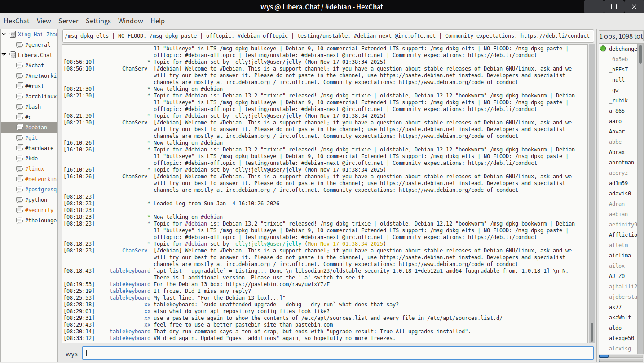Collapse the Xing-Hai-Zhan server tree

4,34
